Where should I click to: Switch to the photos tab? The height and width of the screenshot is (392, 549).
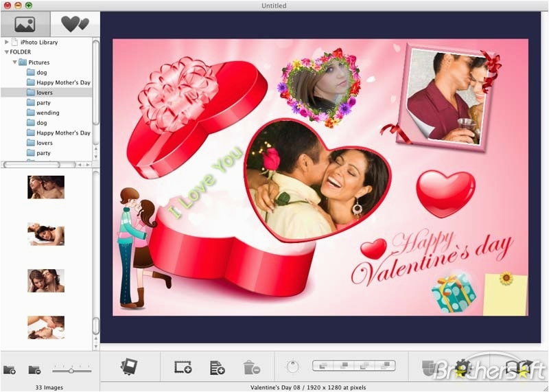(25, 25)
